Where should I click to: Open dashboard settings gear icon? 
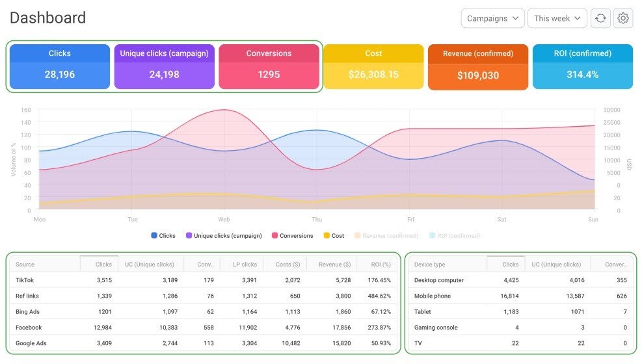pos(623,18)
